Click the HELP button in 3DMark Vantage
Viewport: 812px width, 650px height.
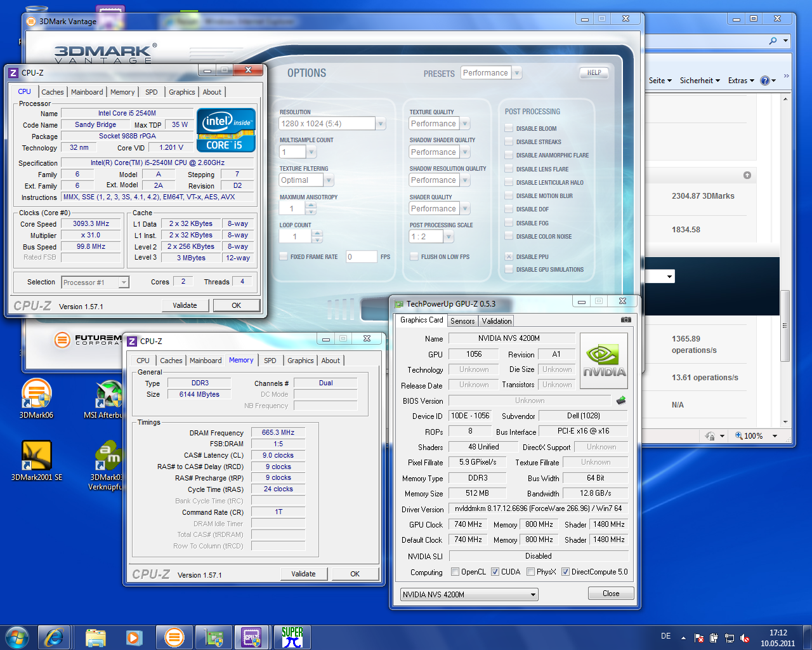pos(594,72)
